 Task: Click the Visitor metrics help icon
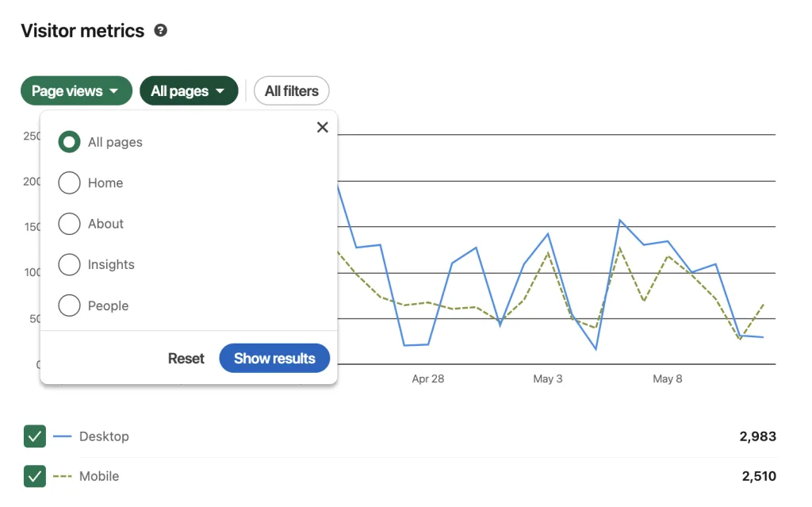[x=160, y=31]
